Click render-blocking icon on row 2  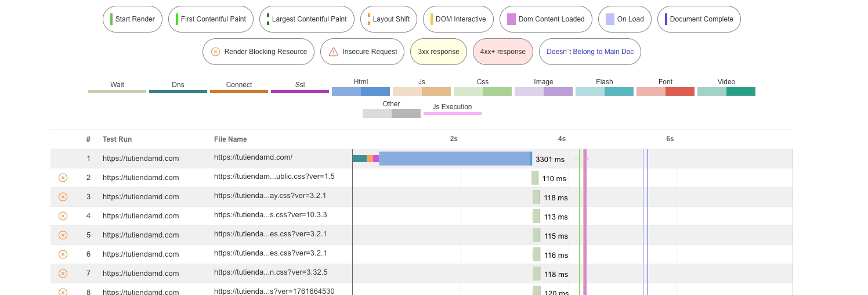63,178
